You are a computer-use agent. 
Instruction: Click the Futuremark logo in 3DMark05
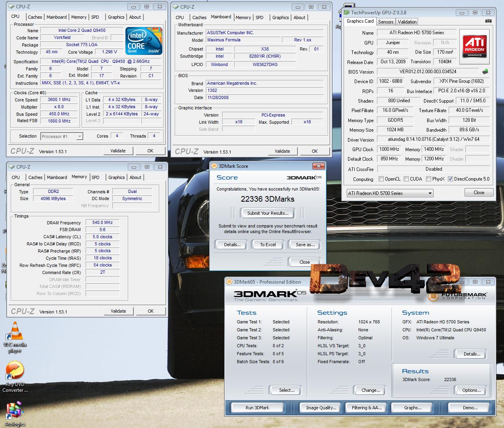pyautogui.click(x=457, y=296)
